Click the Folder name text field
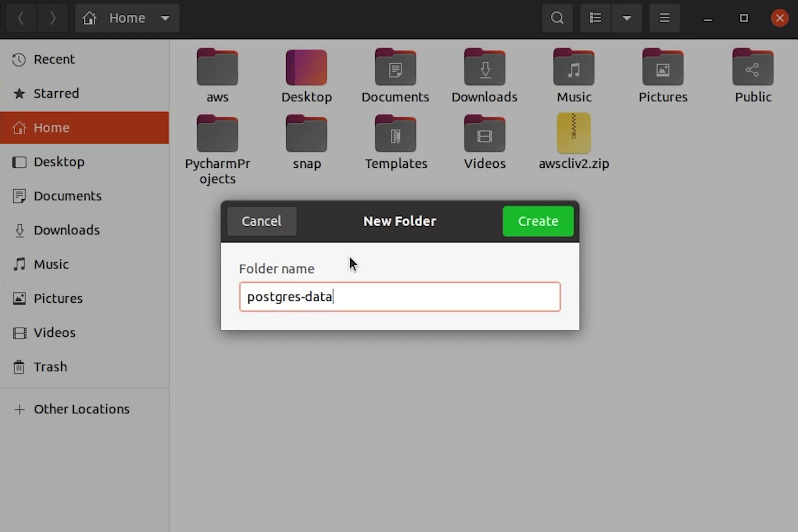This screenshot has width=798, height=532. pos(400,297)
